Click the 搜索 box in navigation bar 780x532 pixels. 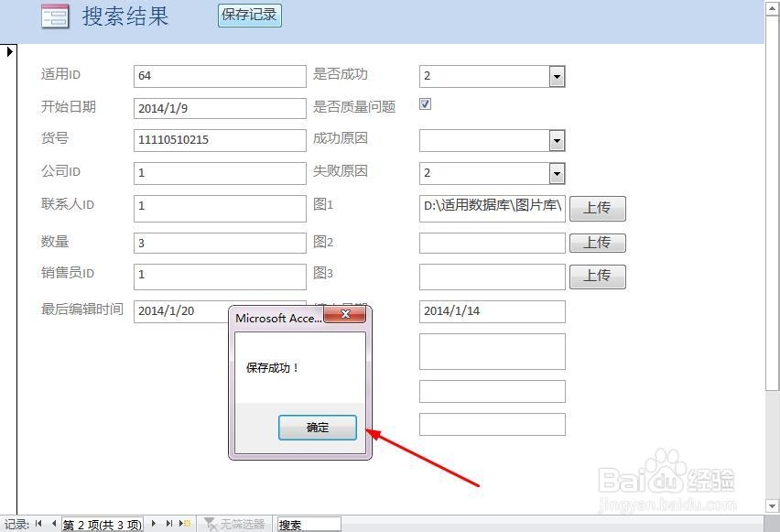click(309, 525)
